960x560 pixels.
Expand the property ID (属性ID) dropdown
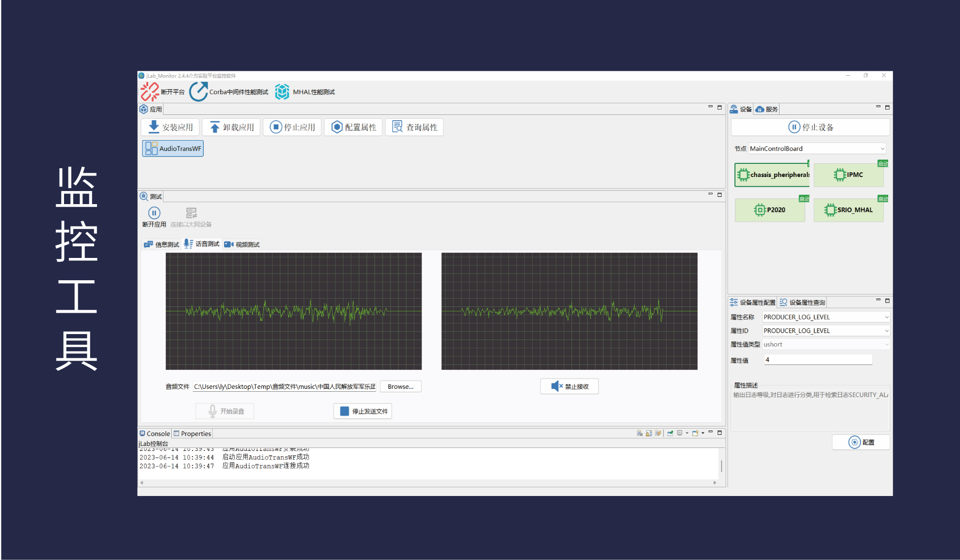886,331
